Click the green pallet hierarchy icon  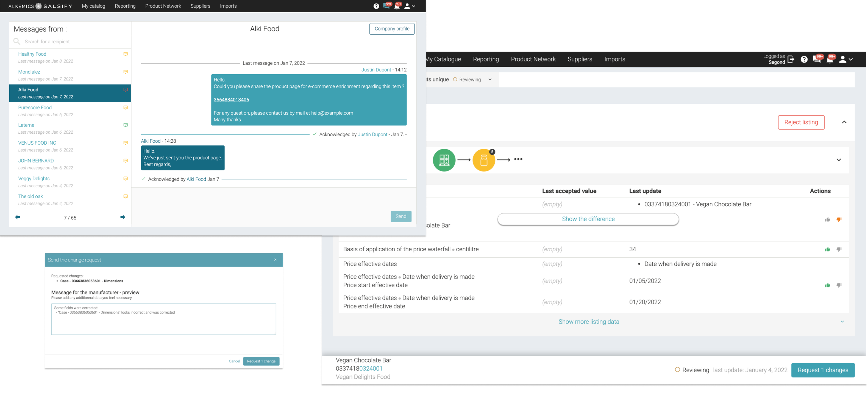pyautogui.click(x=444, y=160)
